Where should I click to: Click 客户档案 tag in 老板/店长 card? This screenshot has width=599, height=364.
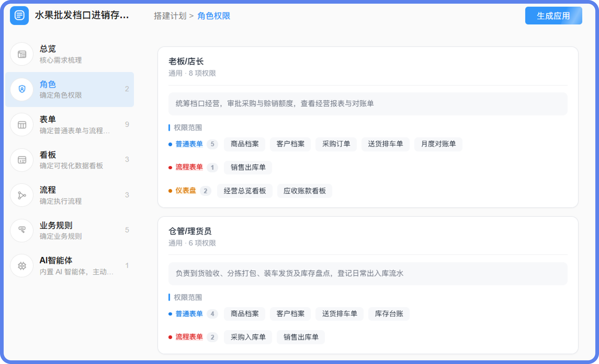[x=290, y=144]
